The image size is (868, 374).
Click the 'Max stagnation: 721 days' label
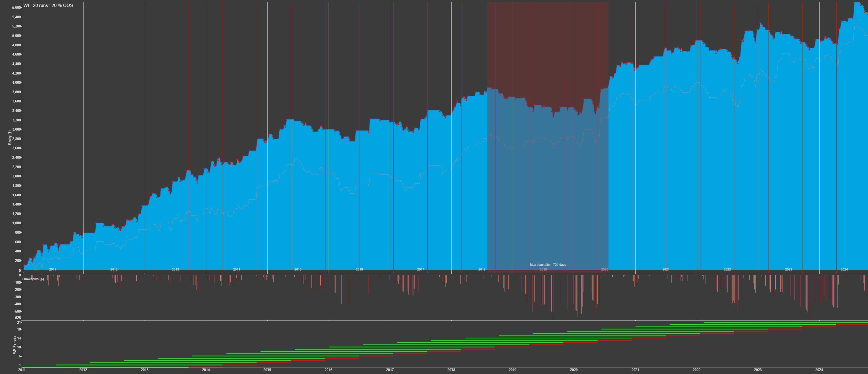548,264
